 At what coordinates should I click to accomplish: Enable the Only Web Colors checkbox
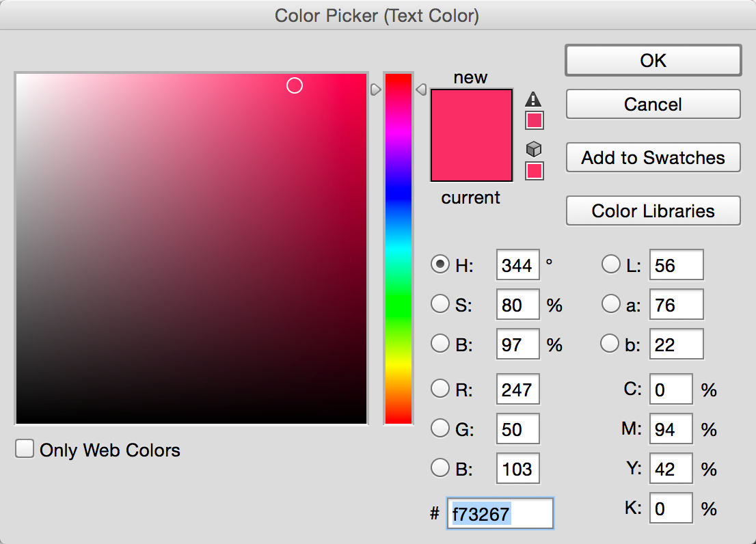(25, 448)
